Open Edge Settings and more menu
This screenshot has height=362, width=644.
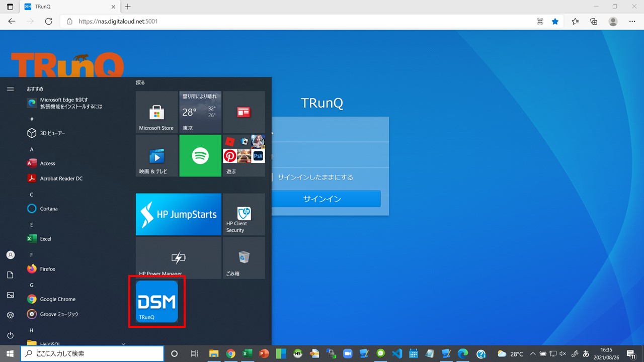[632, 22]
